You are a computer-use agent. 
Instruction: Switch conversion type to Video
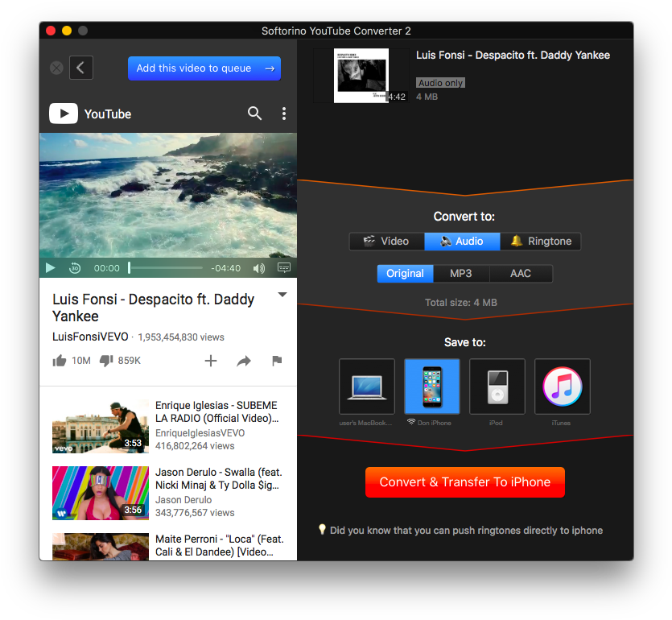385,241
